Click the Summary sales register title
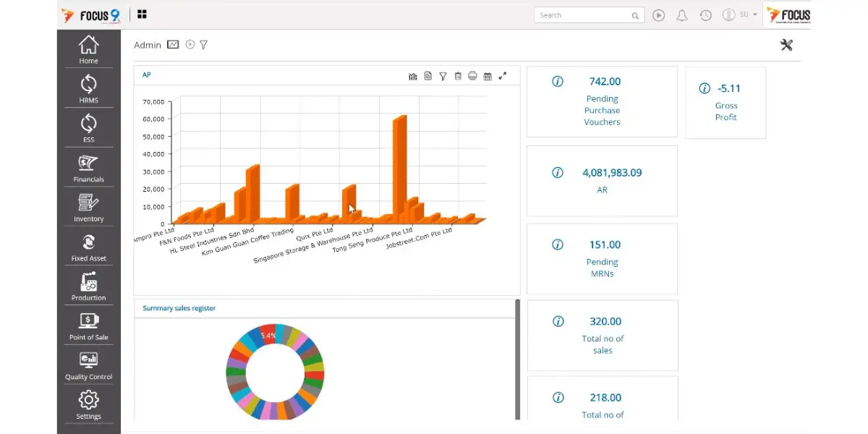This screenshot has height=434, width=868. [179, 308]
